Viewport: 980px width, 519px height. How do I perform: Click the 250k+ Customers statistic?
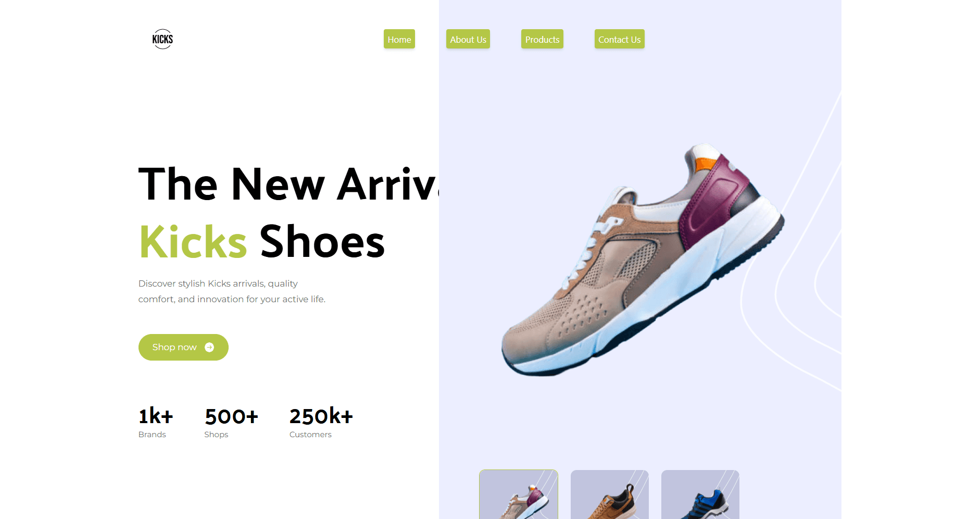tap(321, 423)
